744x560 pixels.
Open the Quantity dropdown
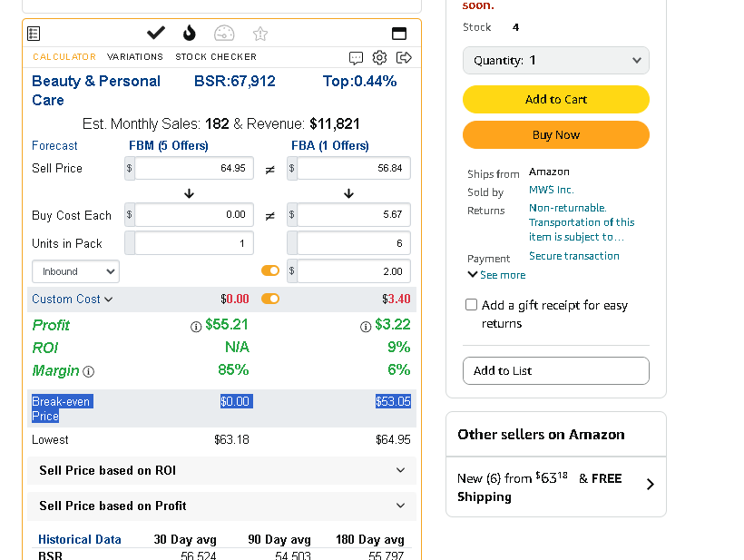tap(555, 60)
